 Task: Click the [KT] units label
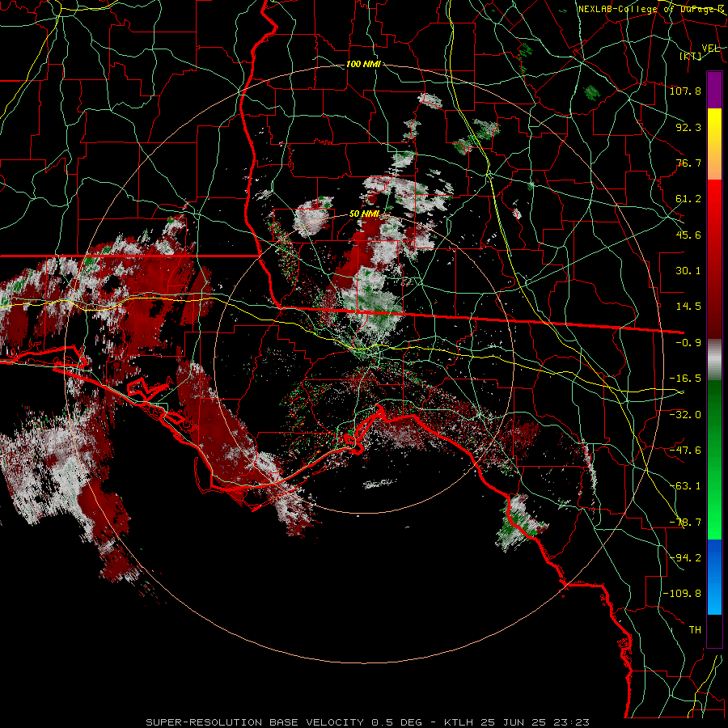click(691, 56)
